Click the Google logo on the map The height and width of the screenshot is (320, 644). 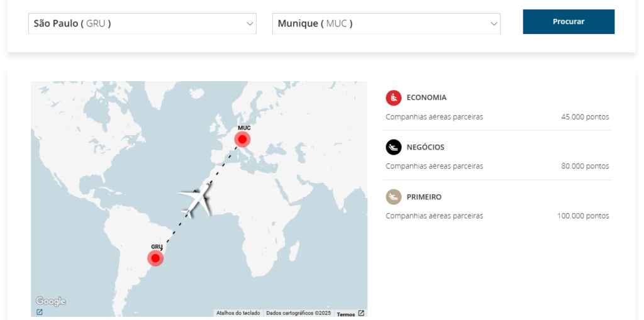pyautogui.click(x=51, y=301)
